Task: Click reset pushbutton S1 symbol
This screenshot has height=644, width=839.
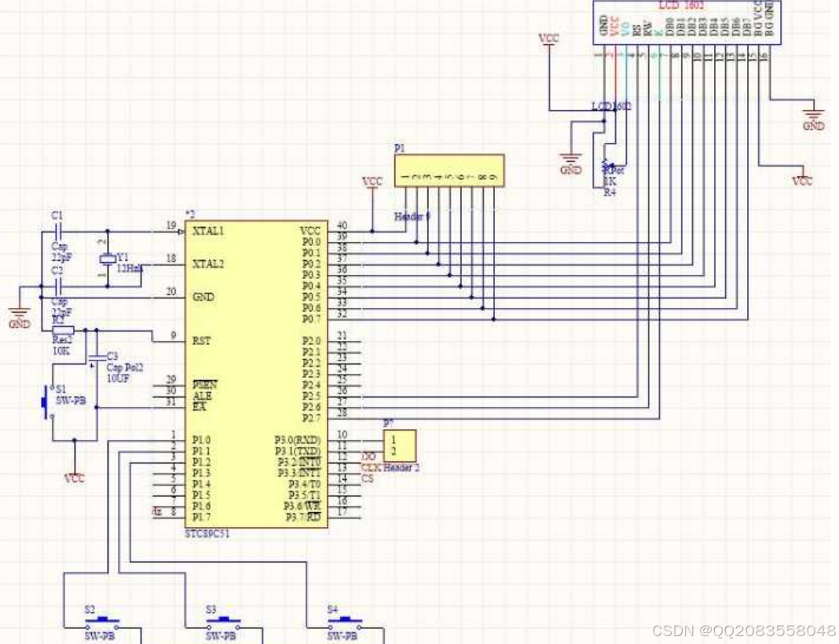Action: tap(49, 401)
